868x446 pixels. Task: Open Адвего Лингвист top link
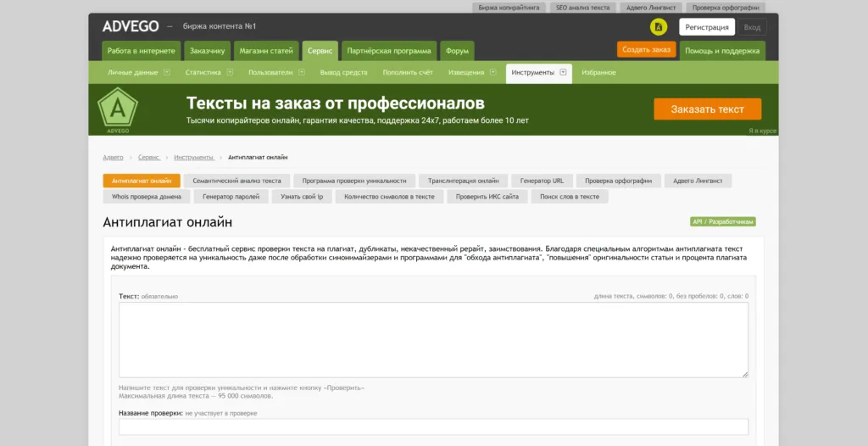(x=651, y=8)
